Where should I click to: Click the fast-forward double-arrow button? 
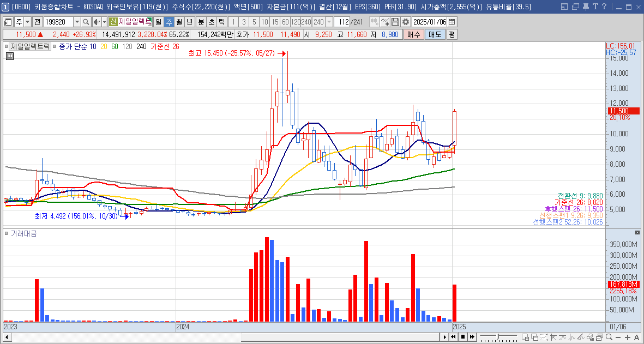(x=472, y=337)
